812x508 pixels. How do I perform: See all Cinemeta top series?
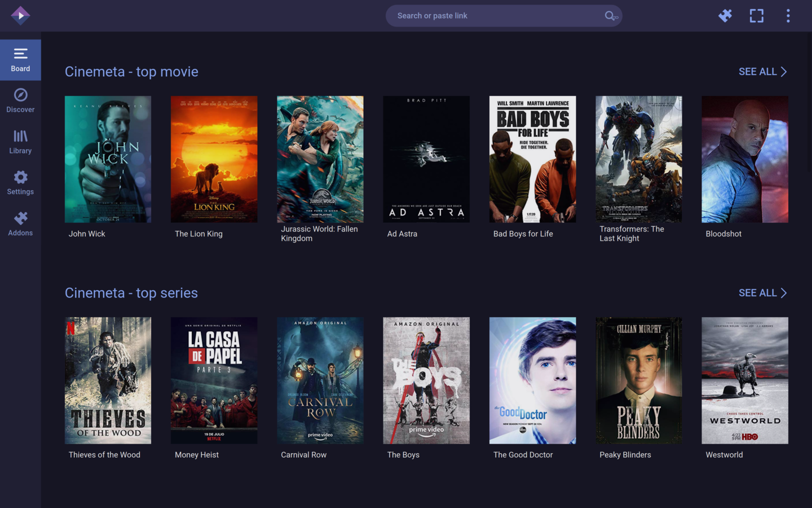(x=762, y=293)
